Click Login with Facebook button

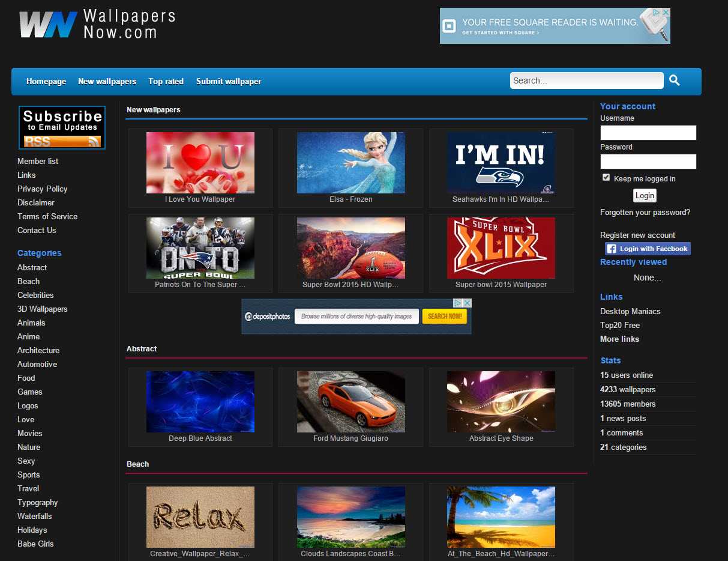648,249
